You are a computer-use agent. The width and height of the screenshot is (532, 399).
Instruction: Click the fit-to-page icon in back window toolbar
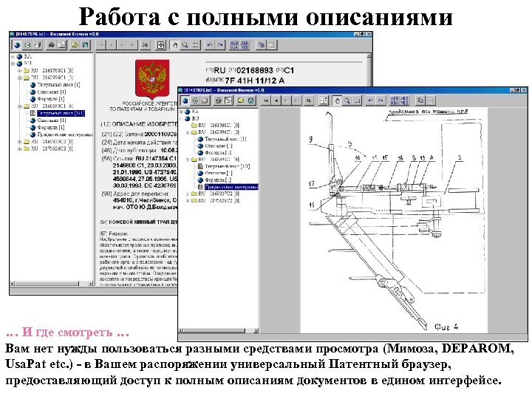[x=161, y=45]
